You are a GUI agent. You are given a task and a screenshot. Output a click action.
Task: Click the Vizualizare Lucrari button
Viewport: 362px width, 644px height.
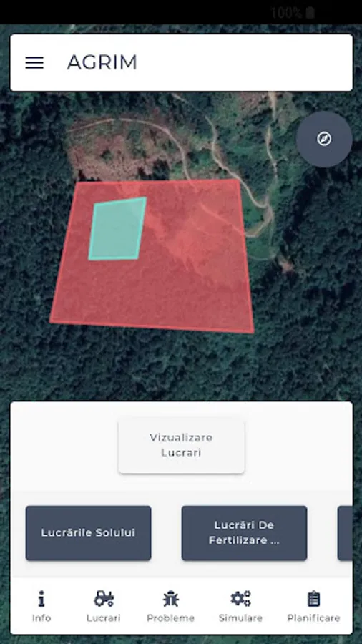pyautogui.click(x=181, y=445)
